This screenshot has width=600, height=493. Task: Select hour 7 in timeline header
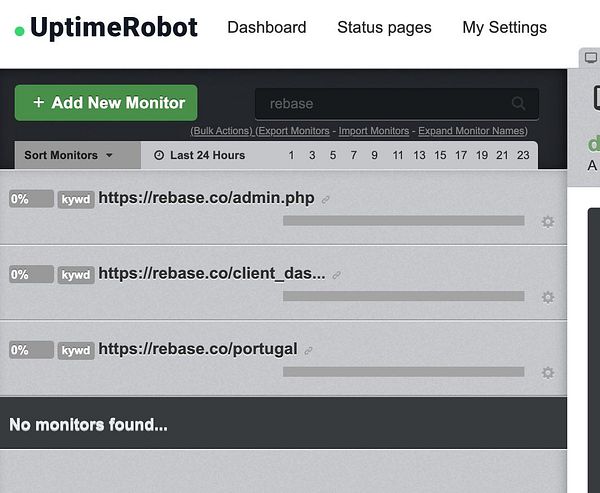[x=354, y=155]
